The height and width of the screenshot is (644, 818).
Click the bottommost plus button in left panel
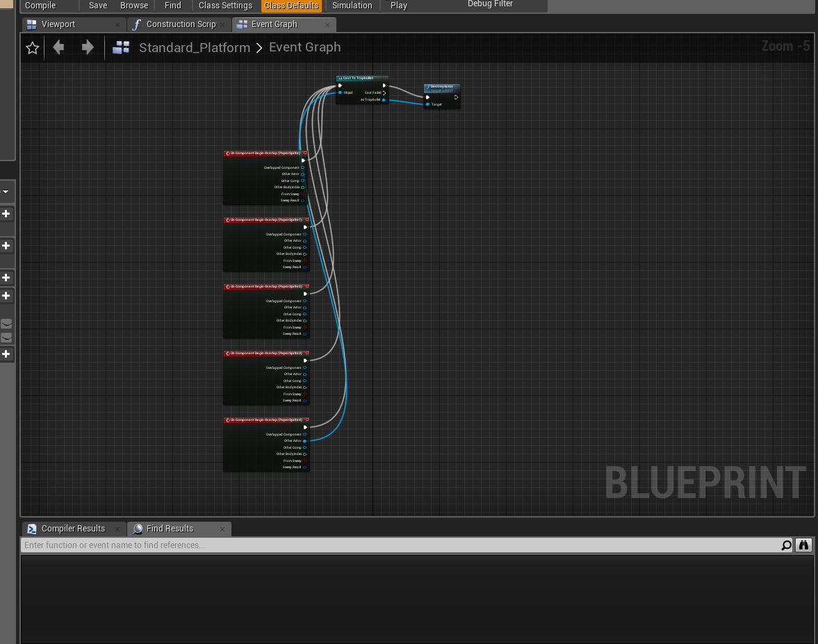point(6,354)
